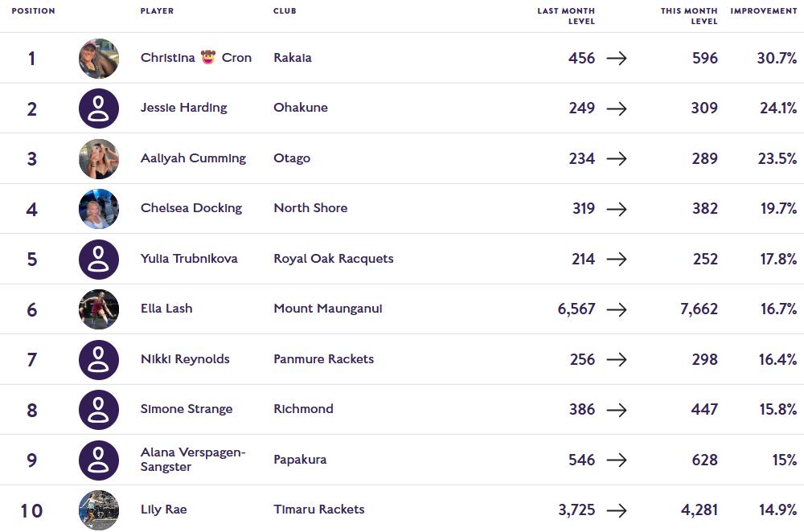The width and height of the screenshot is (804, 532).
Task: Click Alana Verspagen-Sangster's default avatar icon
Action: click(99, 460)
